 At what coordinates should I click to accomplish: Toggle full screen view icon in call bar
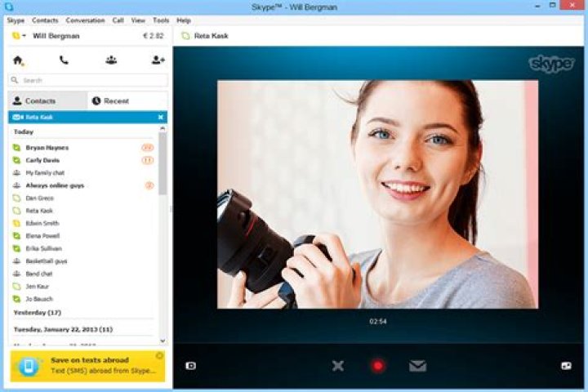(566, 365)
